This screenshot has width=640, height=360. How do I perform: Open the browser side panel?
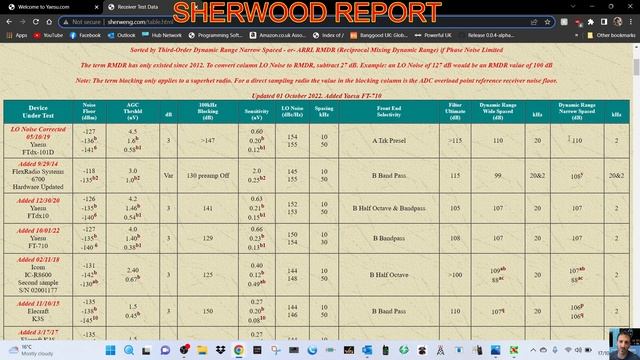coord(604,22)
